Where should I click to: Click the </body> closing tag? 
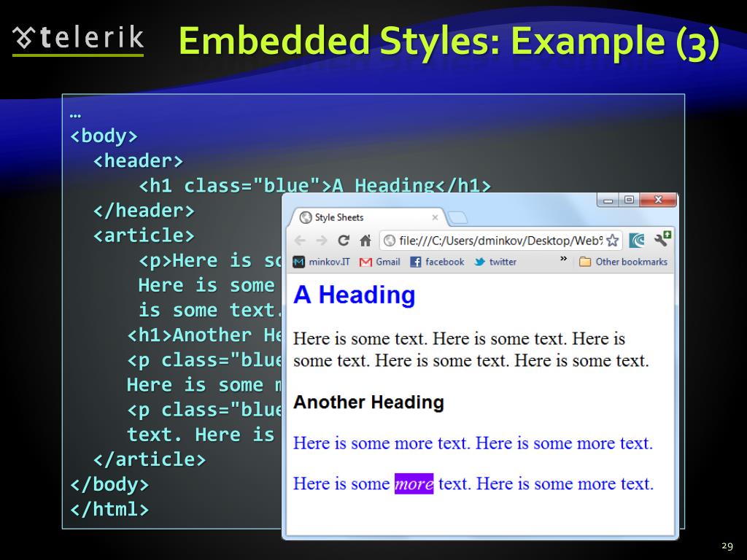(x=109, y=484)
